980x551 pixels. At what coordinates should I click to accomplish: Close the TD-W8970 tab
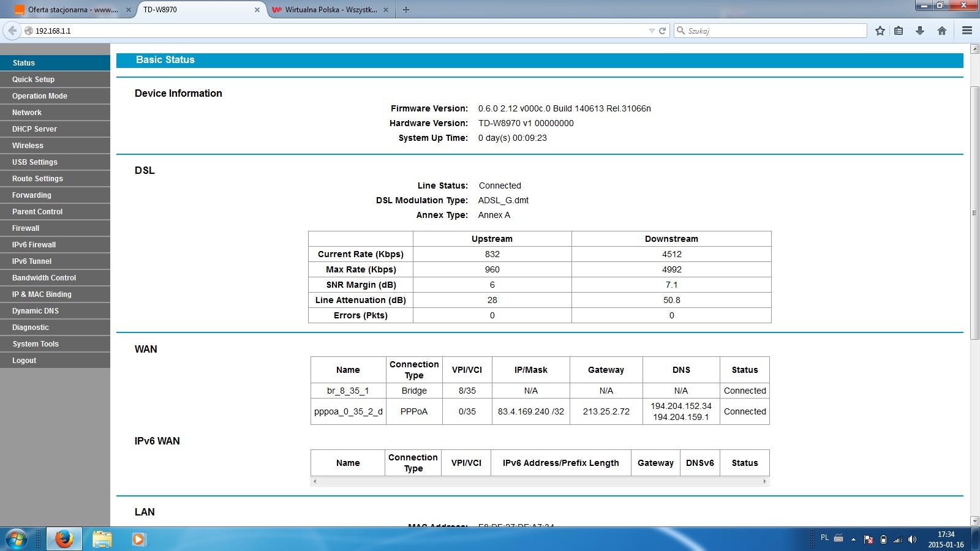[x=257, y=10]
